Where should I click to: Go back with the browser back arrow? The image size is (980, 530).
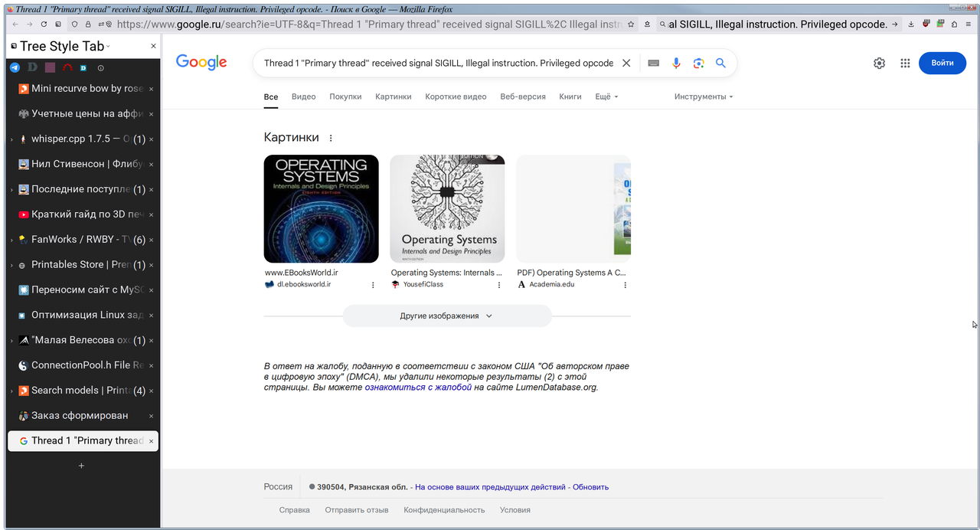pyautogui.click(x=16, y=25)
